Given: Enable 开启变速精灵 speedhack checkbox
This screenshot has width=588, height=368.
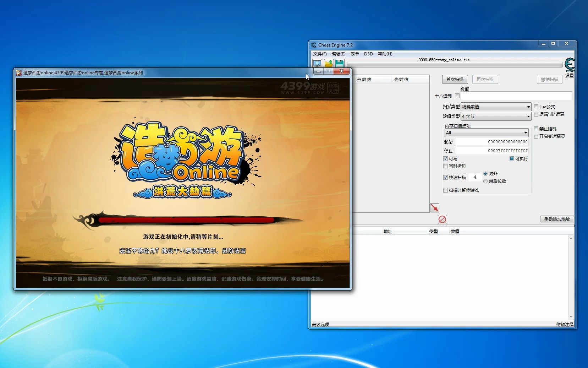Looking at the screenshot, I should click(x=536, y=136).
